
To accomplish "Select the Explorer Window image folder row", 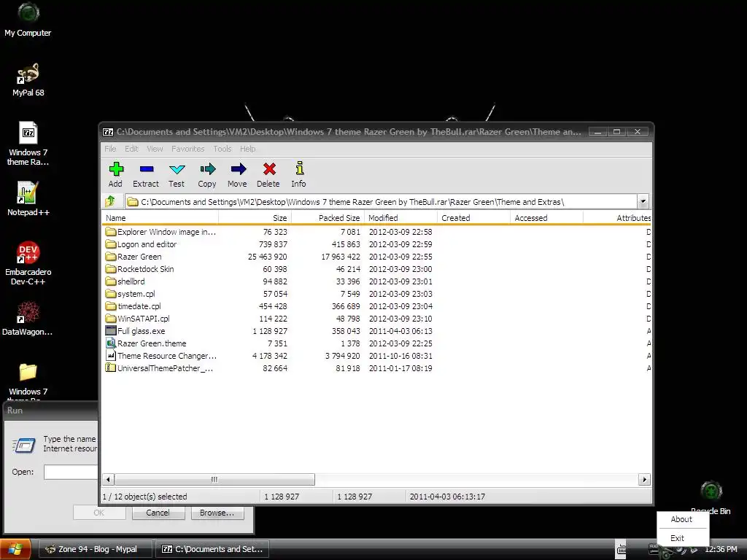I will point(376,232).
